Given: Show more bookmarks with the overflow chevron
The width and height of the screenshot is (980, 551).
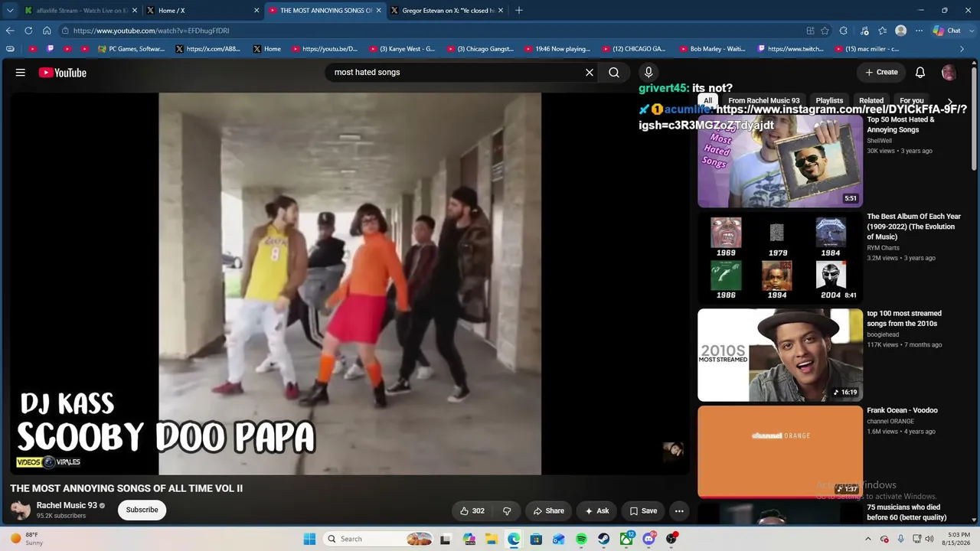Looking at the screenshot, I should (962, 49).
